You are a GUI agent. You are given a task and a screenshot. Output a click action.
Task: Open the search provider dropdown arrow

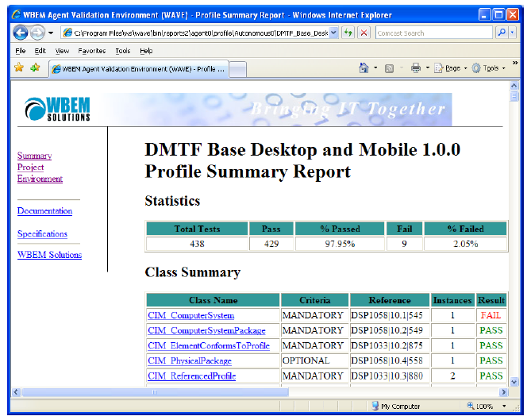[x=513, y=33]
